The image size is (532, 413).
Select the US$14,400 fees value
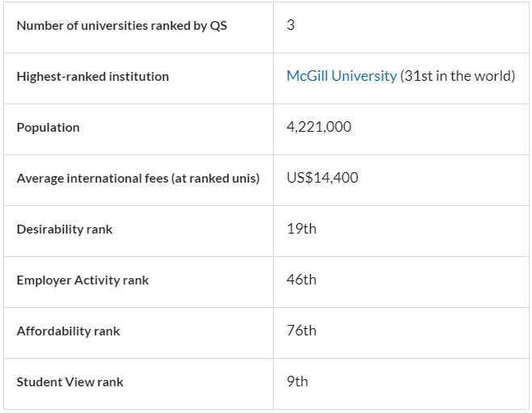pyautogui.click(x=322, y=178)
